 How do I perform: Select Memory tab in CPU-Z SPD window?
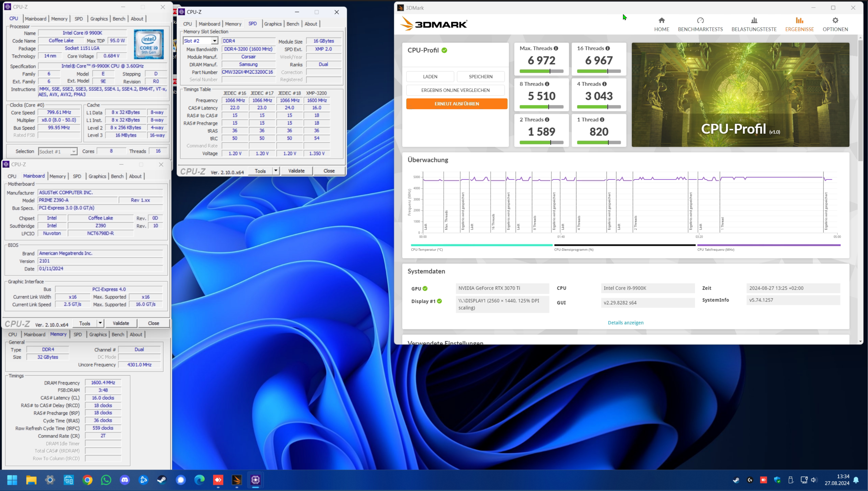pyautogui.click(x=233, y=24)
